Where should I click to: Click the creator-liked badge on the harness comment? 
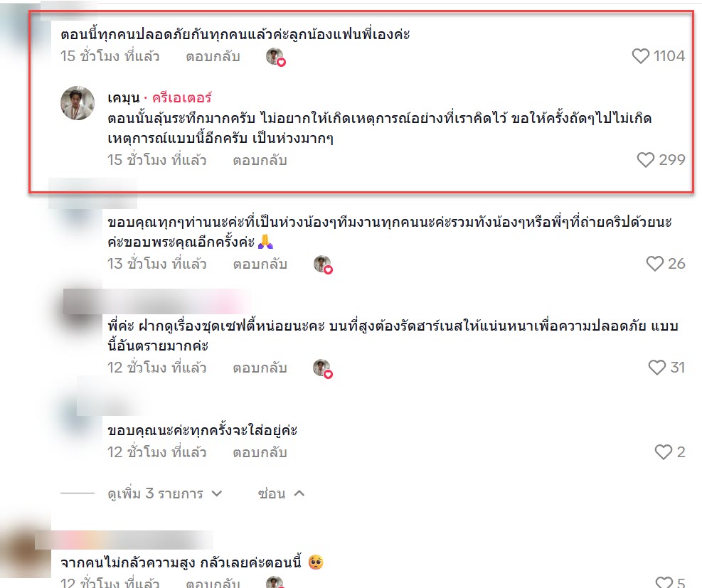coord(322,368)
